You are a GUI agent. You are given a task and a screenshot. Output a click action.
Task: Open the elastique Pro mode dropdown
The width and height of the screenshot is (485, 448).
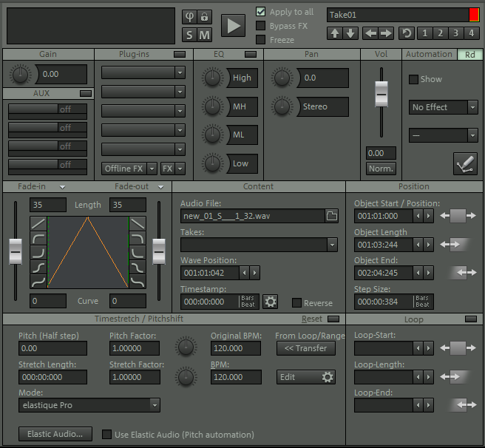(x=155, y=405)
